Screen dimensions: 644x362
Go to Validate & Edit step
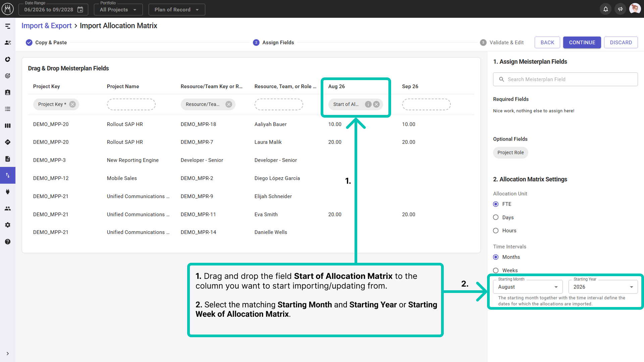coord(502,43)
